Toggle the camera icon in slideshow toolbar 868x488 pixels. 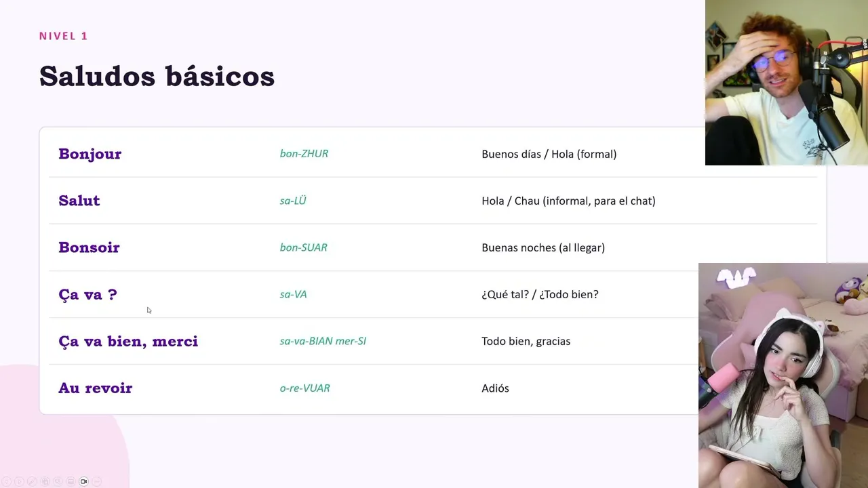[x=83, y=481]
